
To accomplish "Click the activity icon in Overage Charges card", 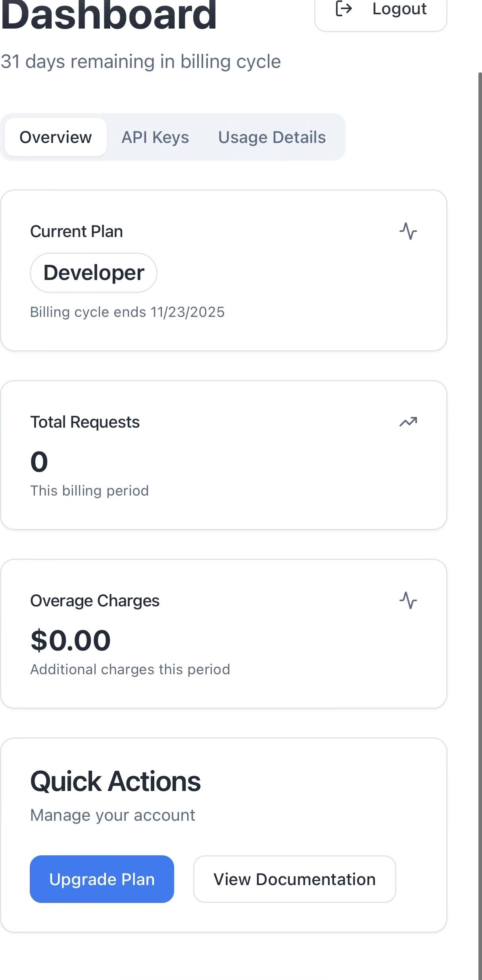I will coord(408,600).
